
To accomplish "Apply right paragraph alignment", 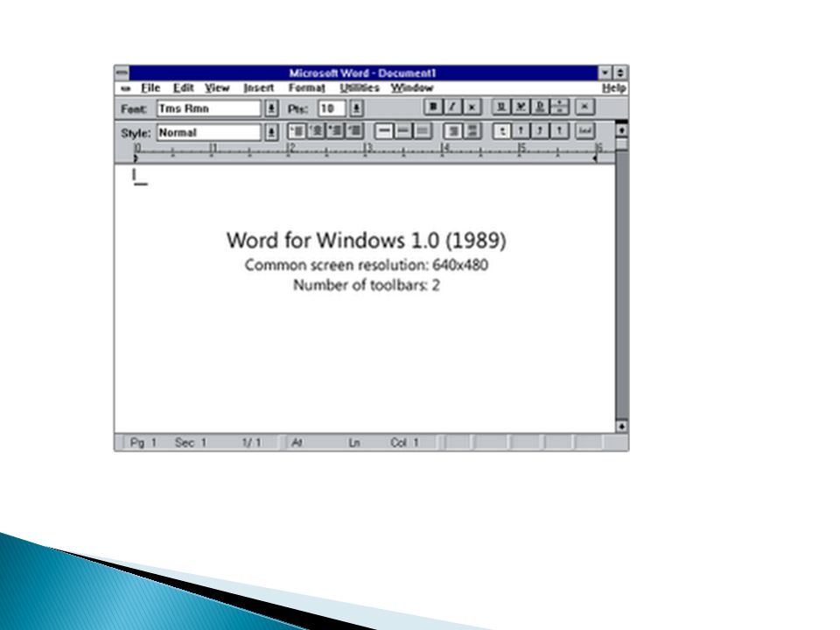I will click(x=335, y=130).
